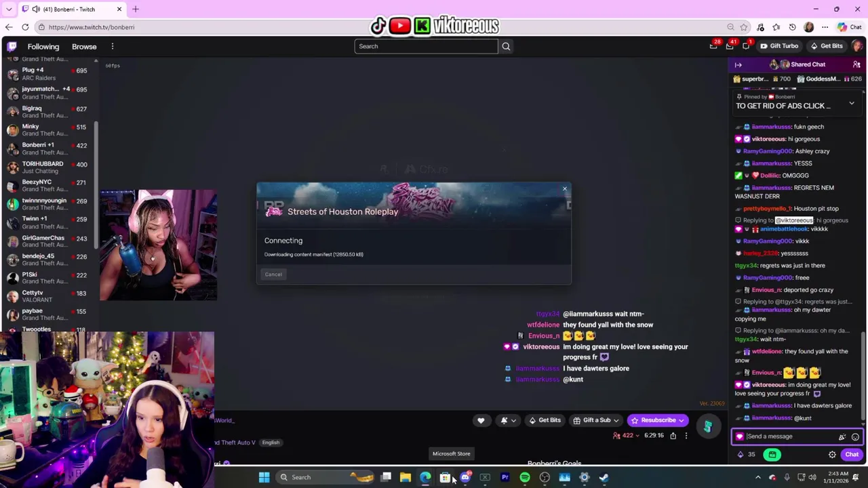This screenshot has width=868, height=488.
Task: Close the Bonberri - Twitch browser tab
Action: [x=119, y=9]
